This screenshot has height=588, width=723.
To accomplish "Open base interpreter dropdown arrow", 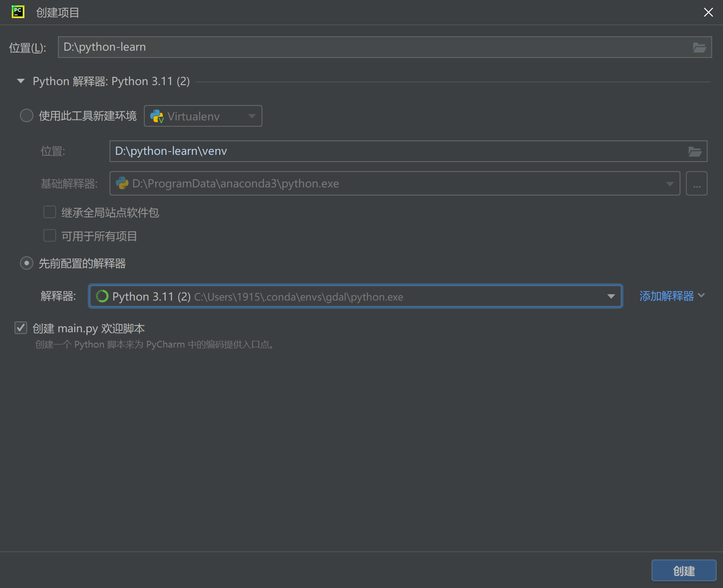I will click(x=670, y=184).
